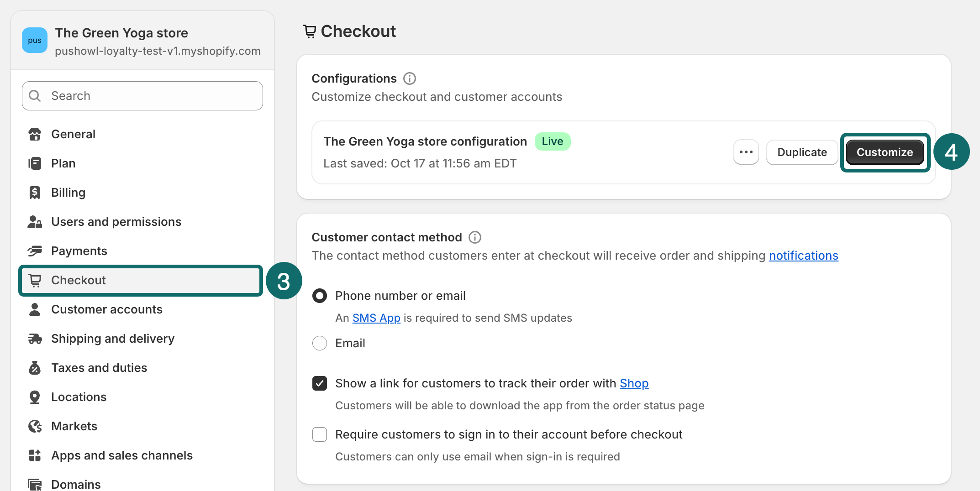Click the Checkout cart icon in the sidebar
Image resolution: width=980 pixels, height=491 pixels.
coord(35,280)
